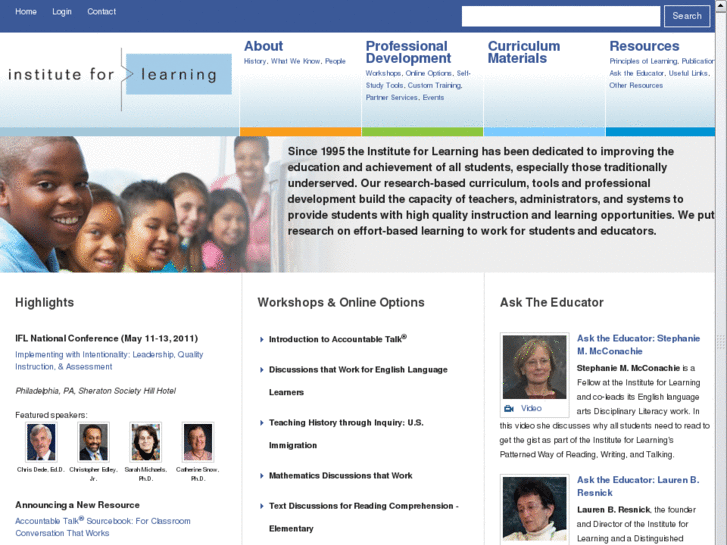Image resolution: width=727 pixels, height=545 pixels.
Task: Open the Professional Development menu heading
Action: [x=408, y=52]
